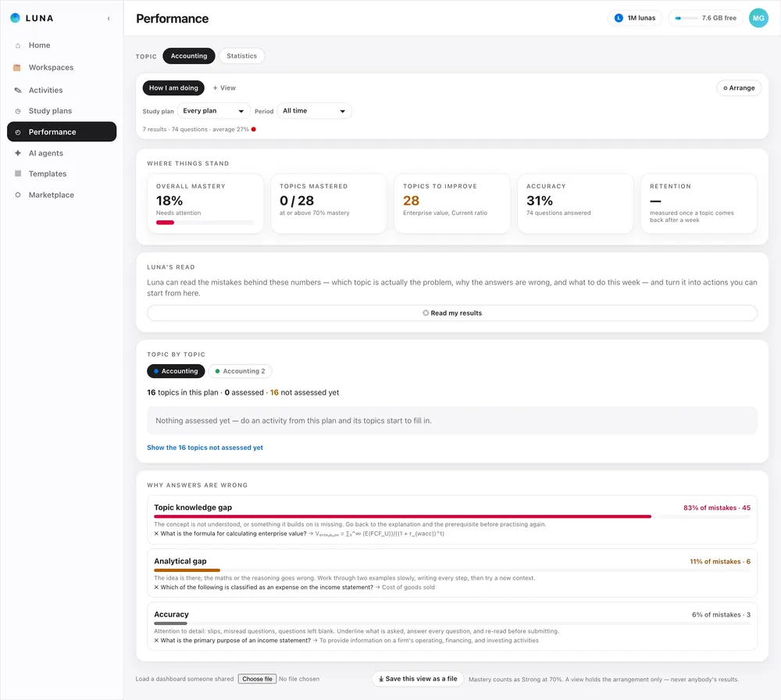Click the download icon on Save view
The width and height of the screenshot is (781, 700).
(381, 679)
